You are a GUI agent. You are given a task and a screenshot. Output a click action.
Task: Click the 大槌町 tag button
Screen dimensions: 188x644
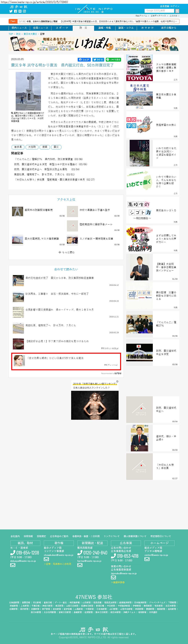32,147
